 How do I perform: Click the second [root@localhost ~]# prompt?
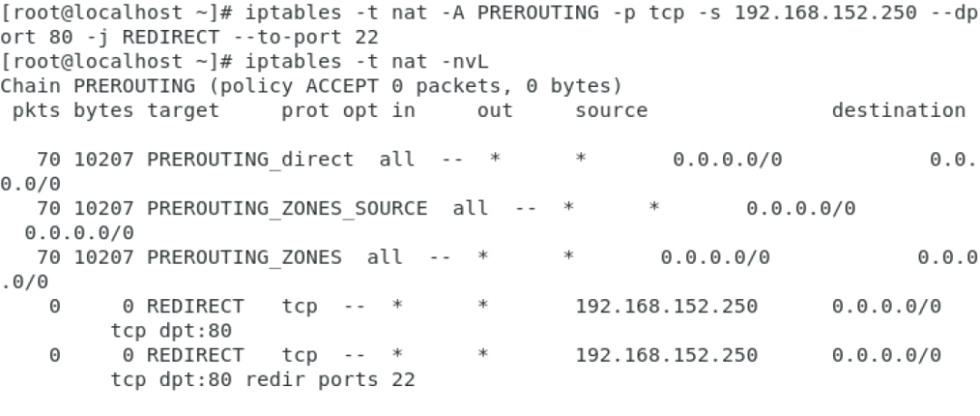click(x=116, y=62)
